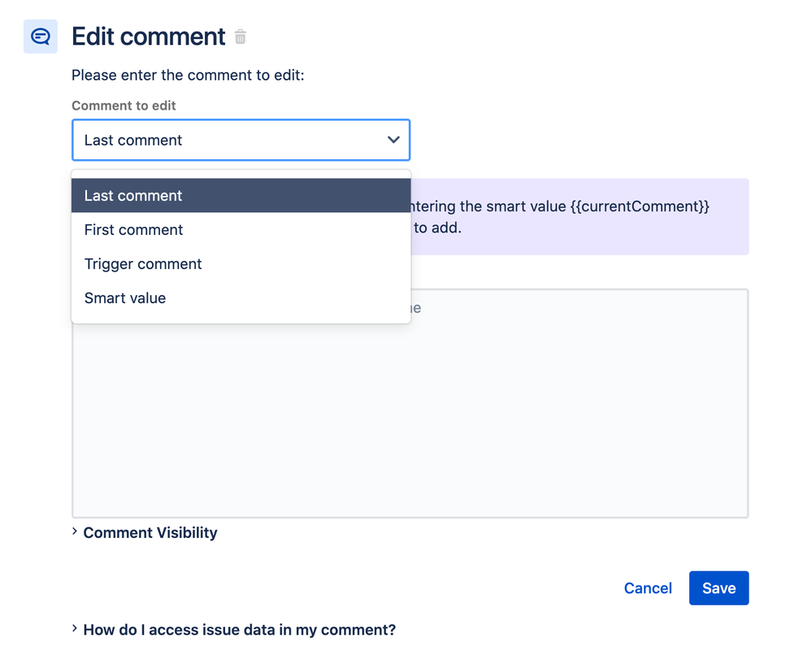812x664 pixels.
Task: Click the {{currentComment}} smart value text
Action: [x=640, y=206]
